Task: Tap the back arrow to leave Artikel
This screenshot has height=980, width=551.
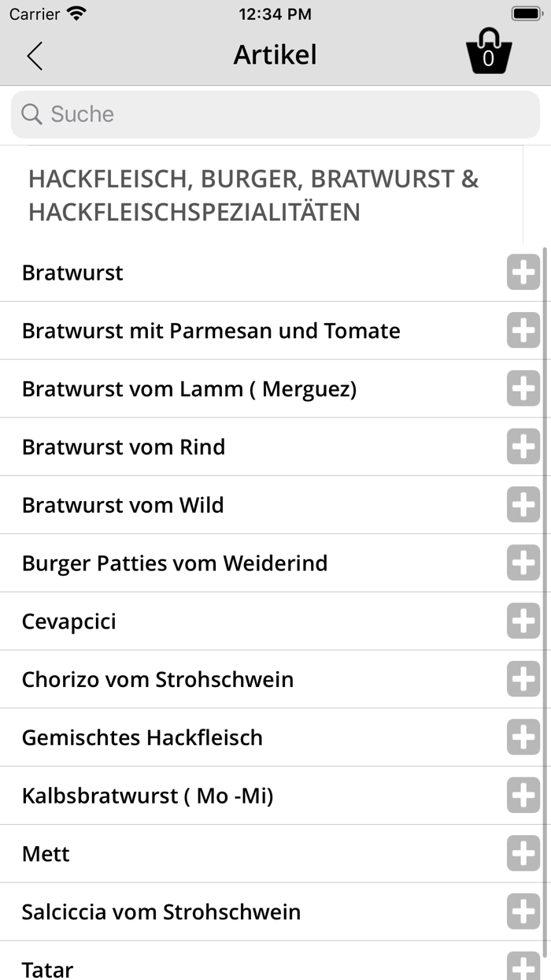Action: (34, 56)
